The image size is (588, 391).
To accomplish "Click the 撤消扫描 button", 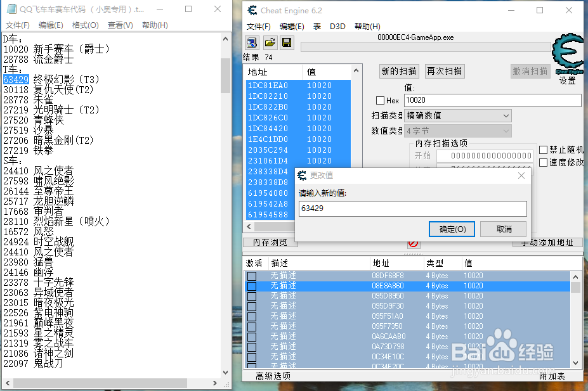I will click(x=530, y=71).
